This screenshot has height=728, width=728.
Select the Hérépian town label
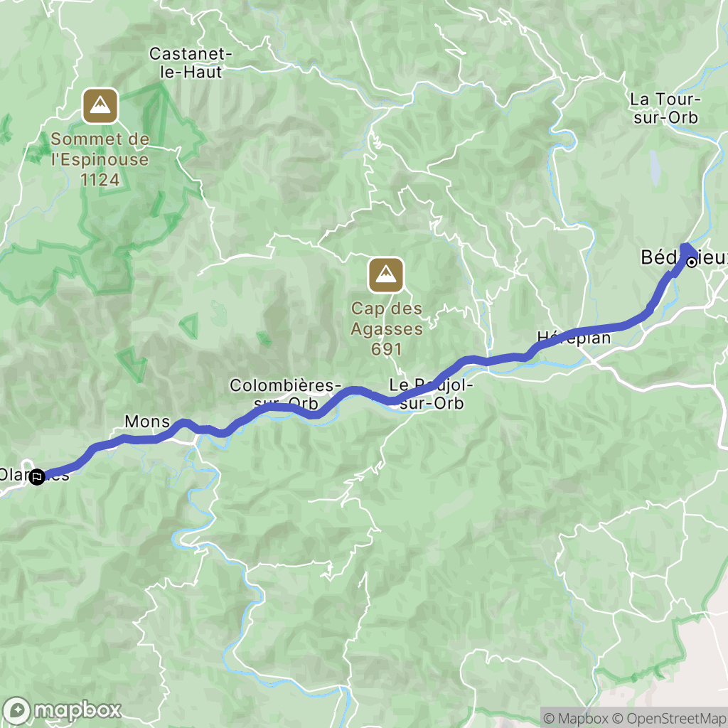[x=574, y=338]
